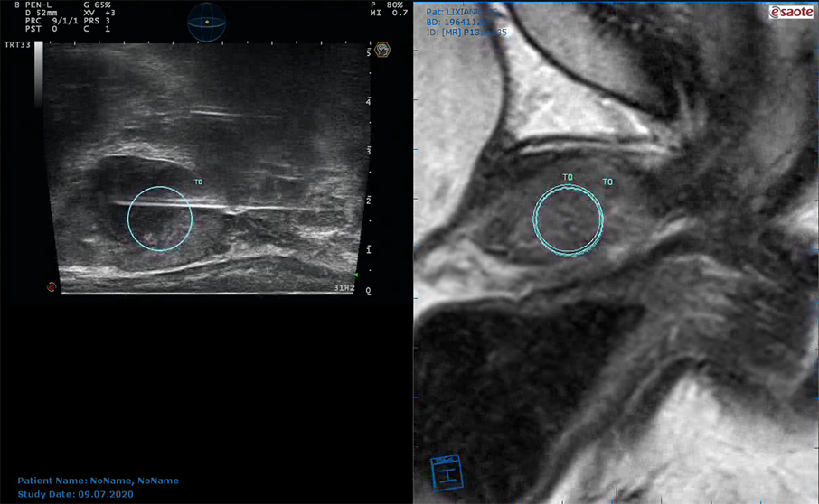The width and height of the screenshot is (819, 504).
Task: Click the T0 label above MRI circle
Action: click(568, 177)
